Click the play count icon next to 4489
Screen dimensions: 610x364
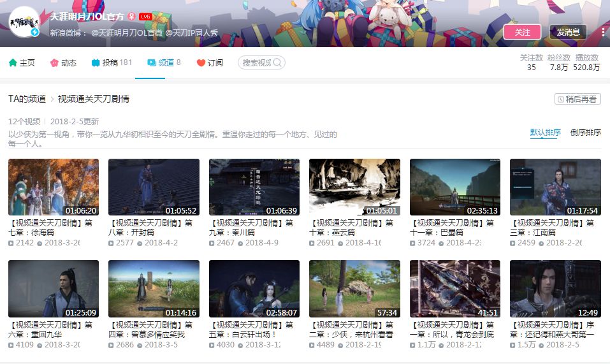[x=312, y=346]
